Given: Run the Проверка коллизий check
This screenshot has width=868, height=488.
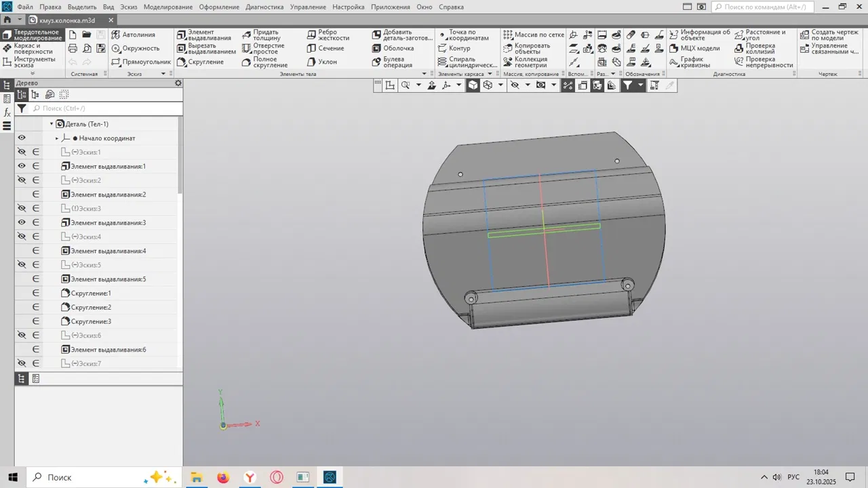Looking at the screenshot, I should [x=754, y=49].
